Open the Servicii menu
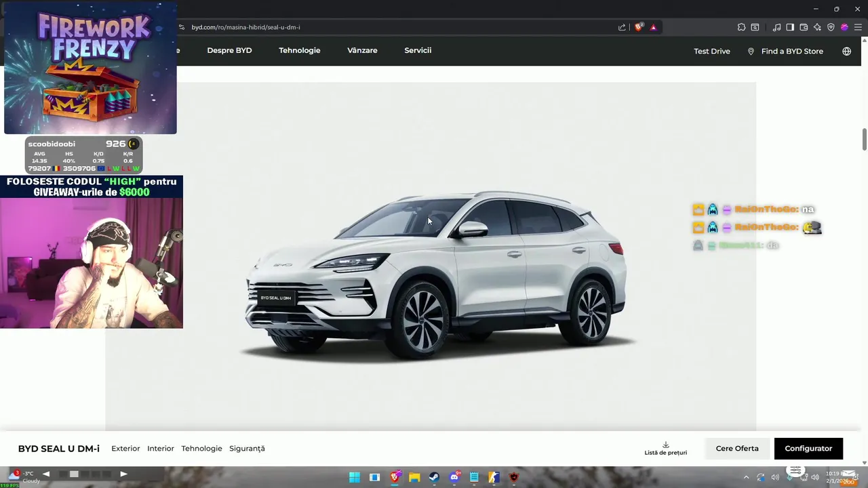The image size is (868, 488). tap(418, 50)
